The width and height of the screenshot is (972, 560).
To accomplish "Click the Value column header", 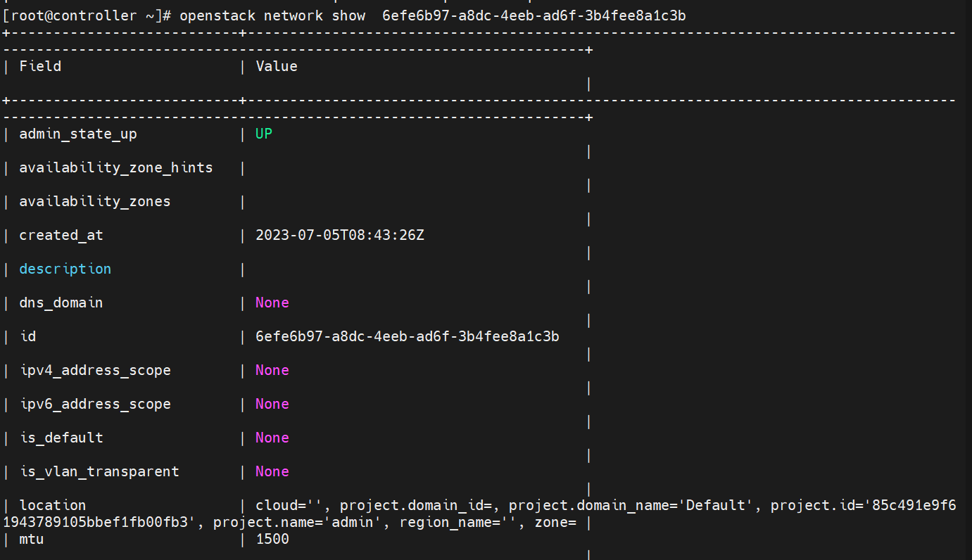I will [277, 66].
